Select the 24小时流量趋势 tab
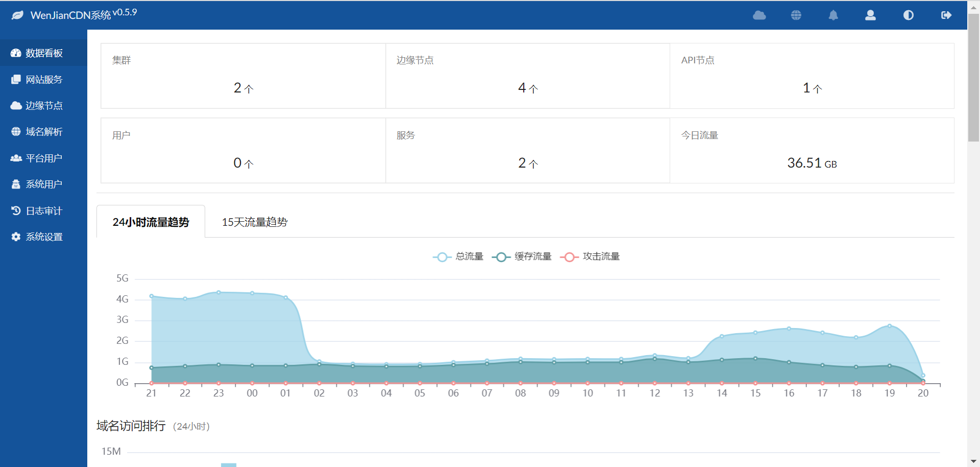 [151, 222]
